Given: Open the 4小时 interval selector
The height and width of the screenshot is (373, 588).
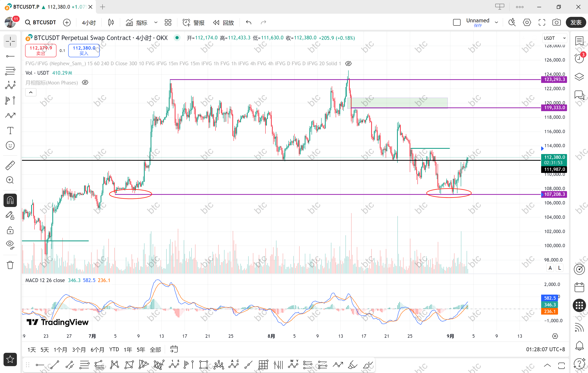Looking at the screenshot, I should coord(89,23).
